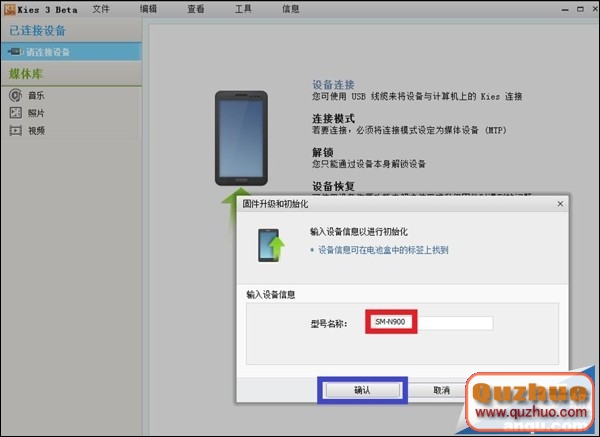Open 照片 in the media library

[36, 113]
